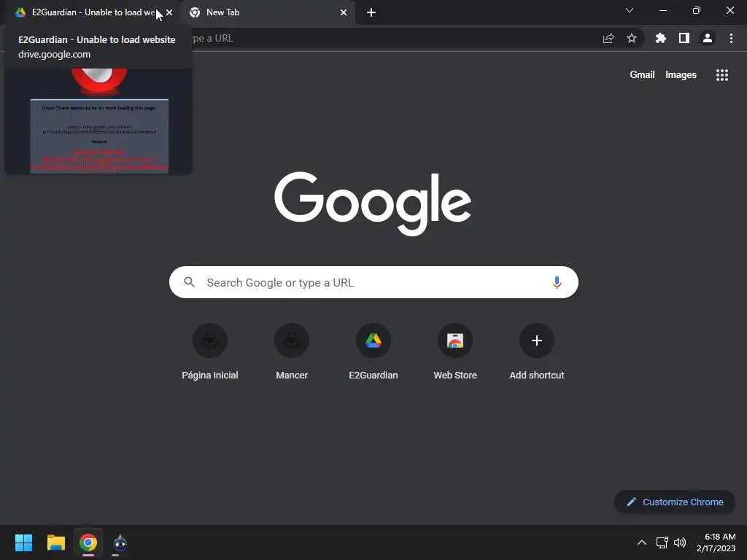Image resolution: width=747 pixels, height=560 pixels.
Task: Open the network status tray icon
Action: click(662, 542)
